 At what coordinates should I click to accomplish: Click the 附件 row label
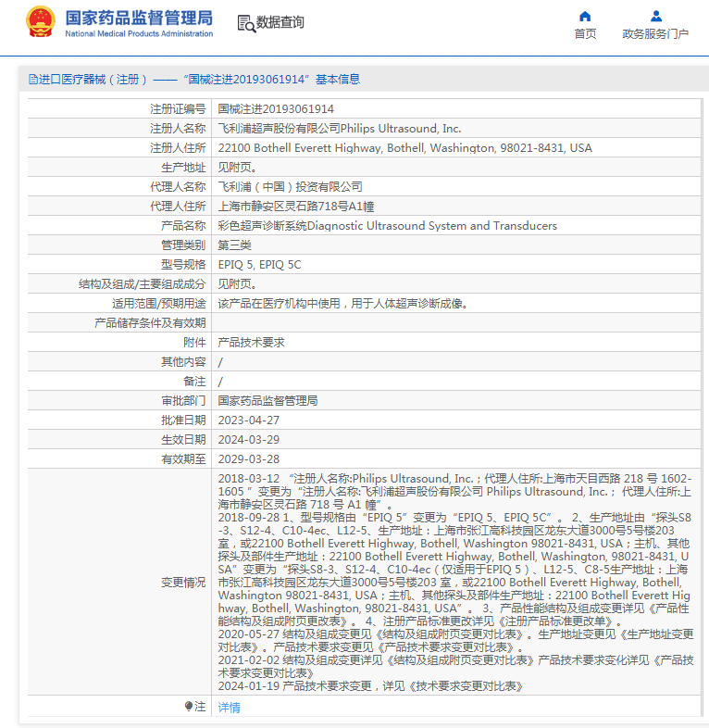(194, 343)
